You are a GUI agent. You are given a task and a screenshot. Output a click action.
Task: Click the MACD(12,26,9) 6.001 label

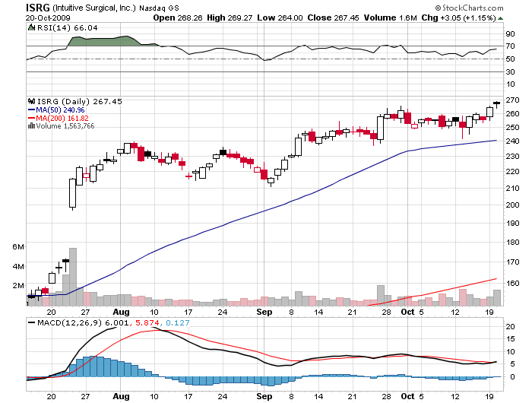pos(83,322)
